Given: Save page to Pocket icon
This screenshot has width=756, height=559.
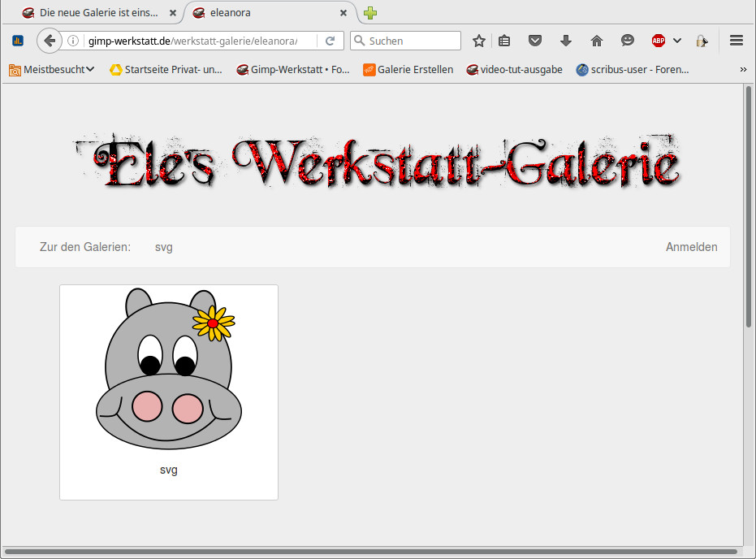Looking at the screenshot, I should [x=534, y=41].
